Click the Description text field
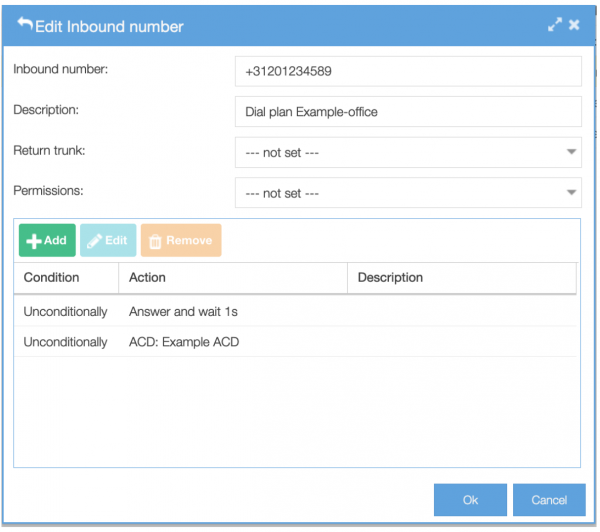Viewport: 600px width, 532px height. pos(408,112)
